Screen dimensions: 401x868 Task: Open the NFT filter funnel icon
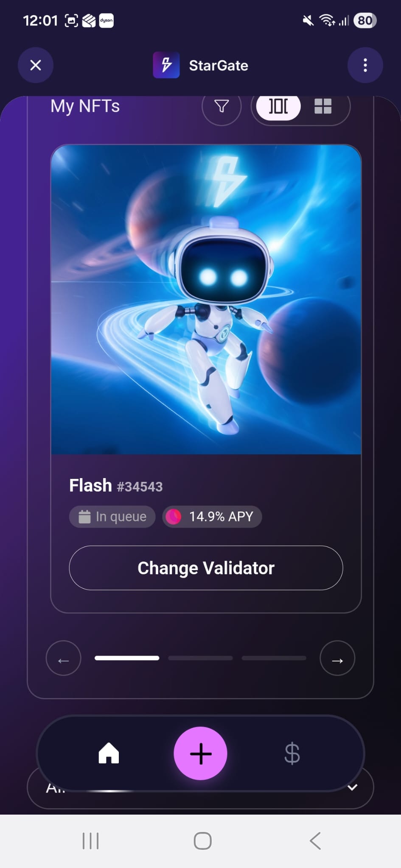click(x=222, y=106)
